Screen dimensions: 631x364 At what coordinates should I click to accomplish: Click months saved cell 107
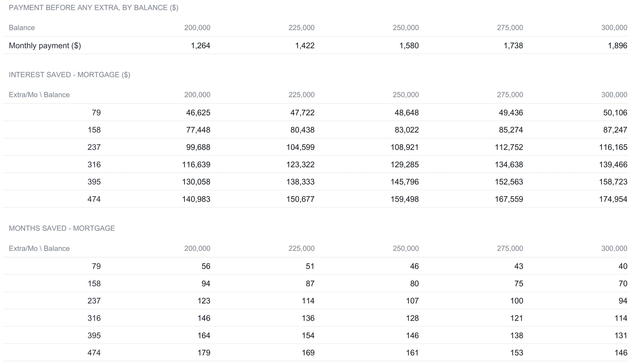[x=412, y=301]
